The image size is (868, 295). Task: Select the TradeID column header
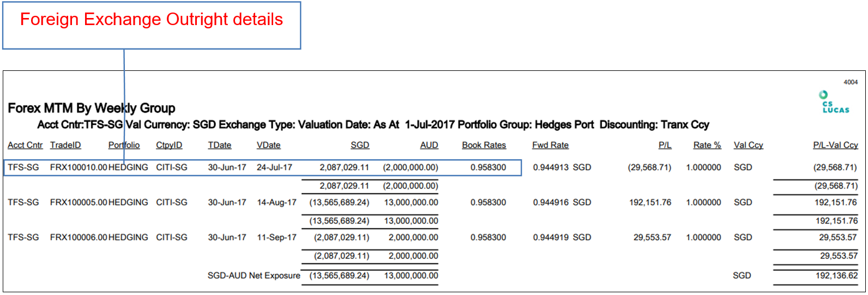click(65, 145)
